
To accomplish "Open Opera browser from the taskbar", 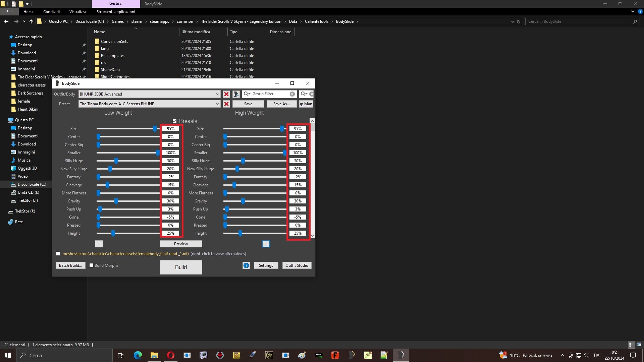I will pyautogui.click(x=171, y=355).
